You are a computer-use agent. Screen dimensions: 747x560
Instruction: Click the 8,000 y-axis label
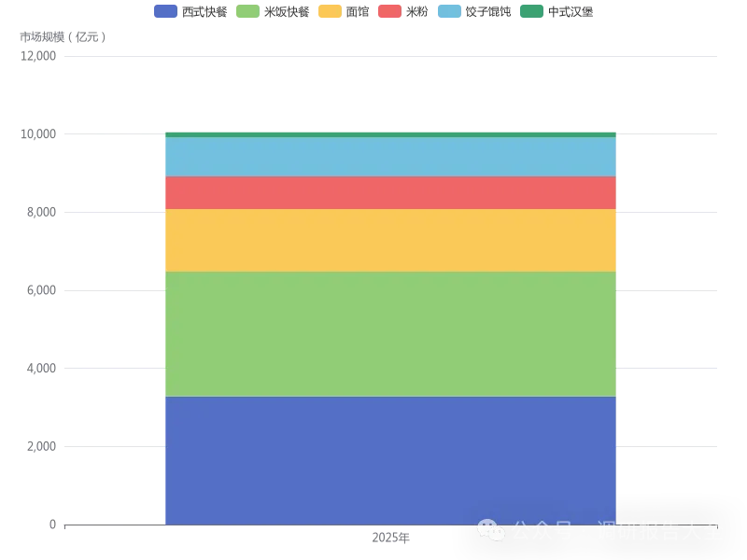click(41, 213)
